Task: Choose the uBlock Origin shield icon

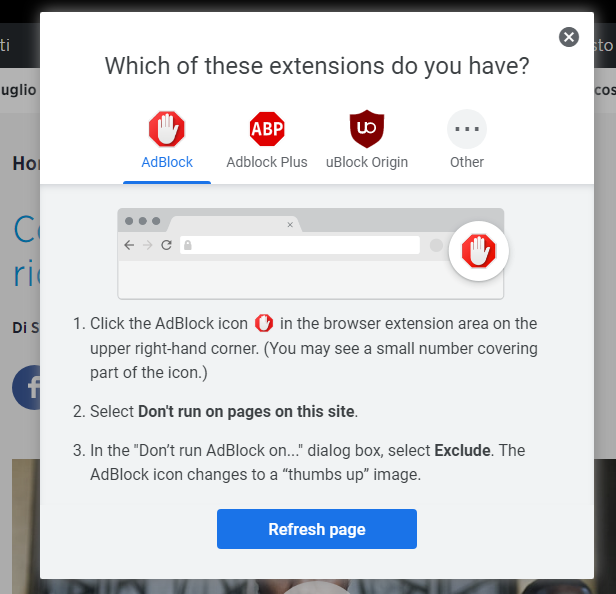Action: tap(367, 129)
